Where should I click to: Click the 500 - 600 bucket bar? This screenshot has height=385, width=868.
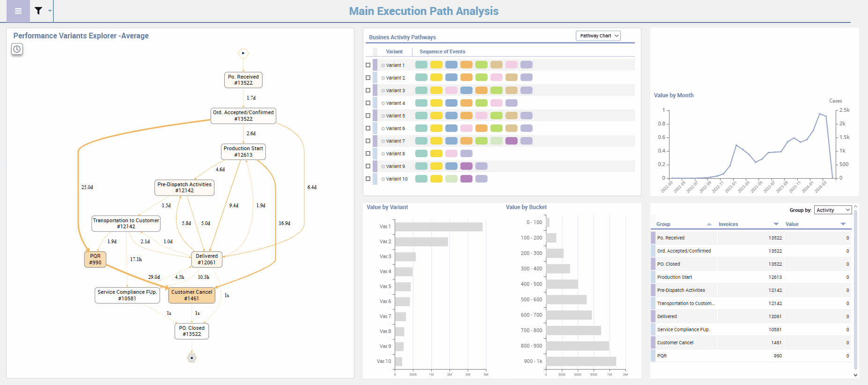coord(566,299)
